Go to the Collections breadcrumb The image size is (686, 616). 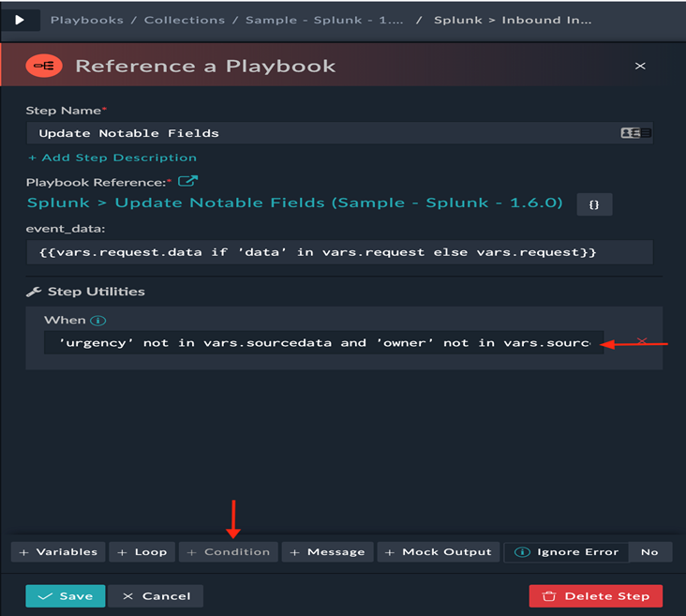coord(185,20)
